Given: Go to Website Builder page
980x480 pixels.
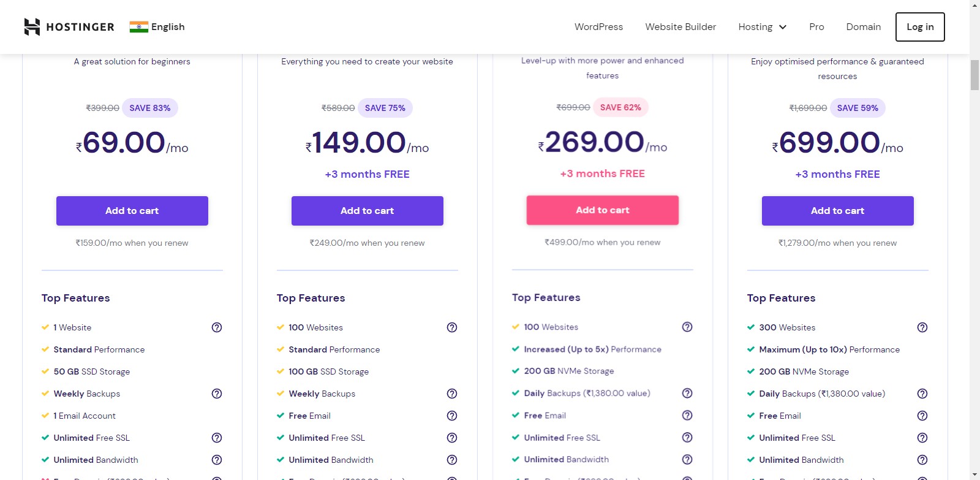Looking at the screenshot, I should 680,27.
